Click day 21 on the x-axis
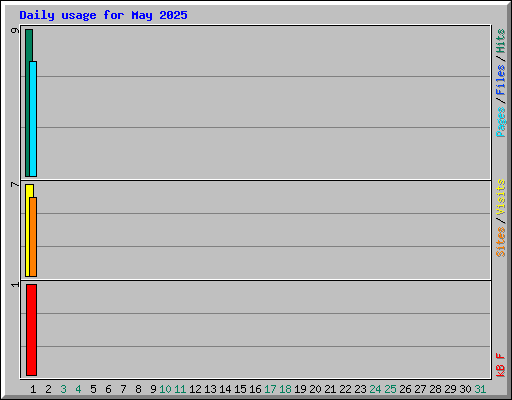 pyautogui.click(x=330, y=389)
